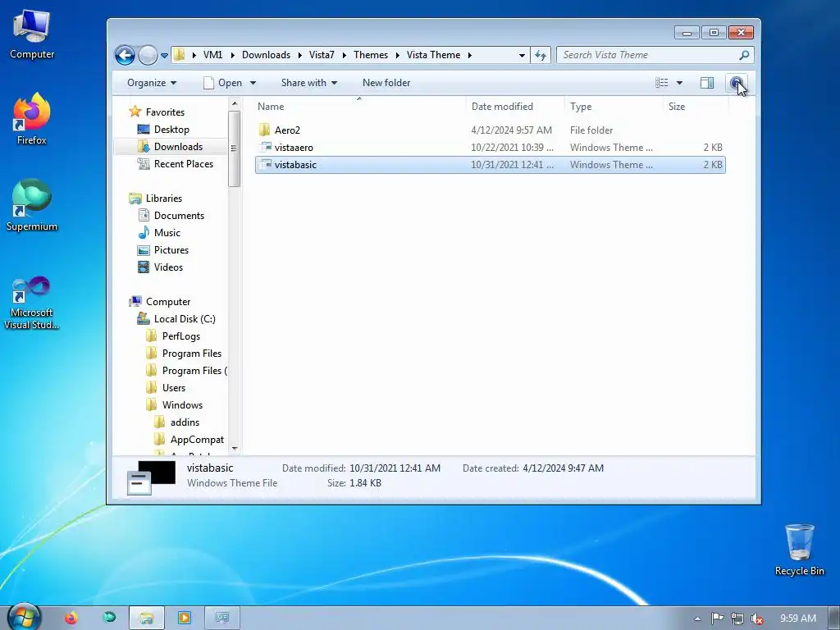
Task: Select Downloads in the address breadcrumb
Action: [266, 55]
